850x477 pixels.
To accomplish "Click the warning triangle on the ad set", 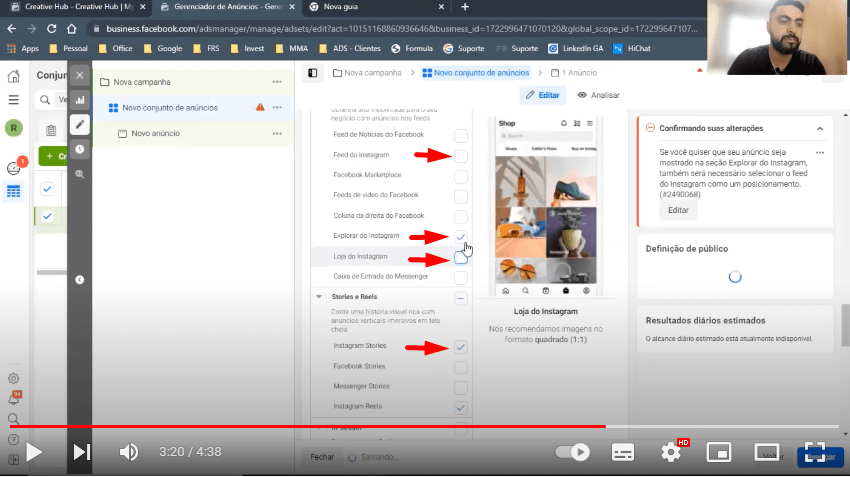I will 260,107.
